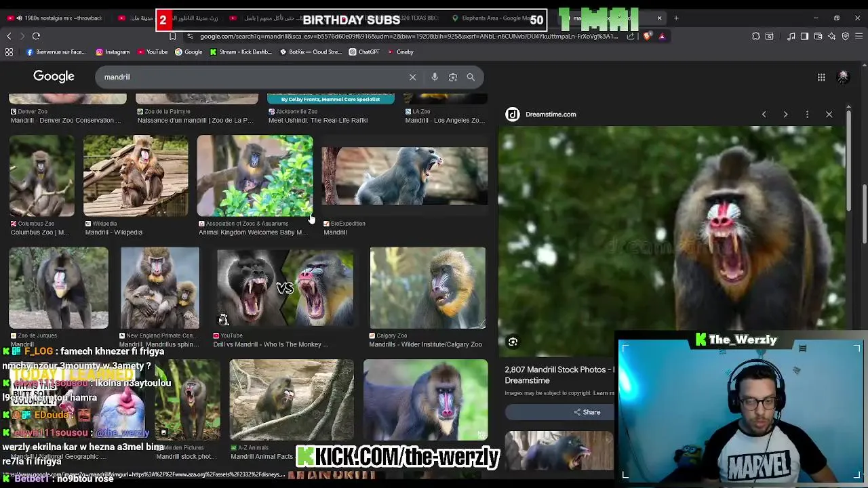Viewport: 868px width, 488px height.
Task: Start Google voice search microphone
Action: (x=435, y=77)
